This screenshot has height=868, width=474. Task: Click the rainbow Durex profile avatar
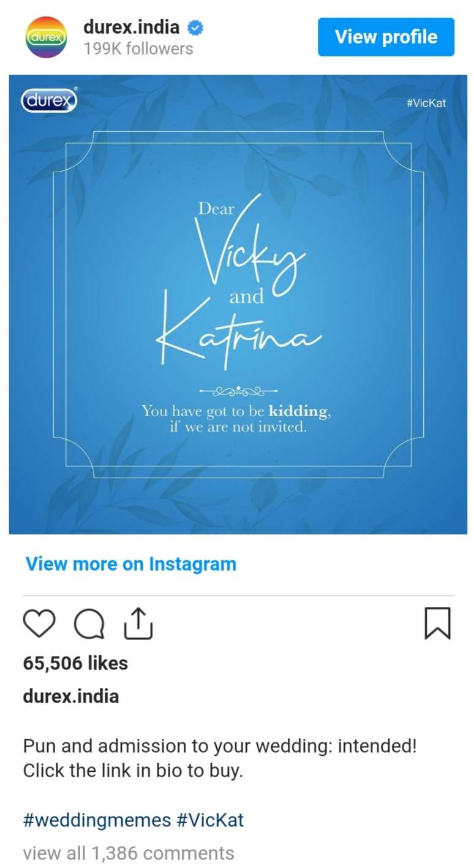tap(46, 37)
